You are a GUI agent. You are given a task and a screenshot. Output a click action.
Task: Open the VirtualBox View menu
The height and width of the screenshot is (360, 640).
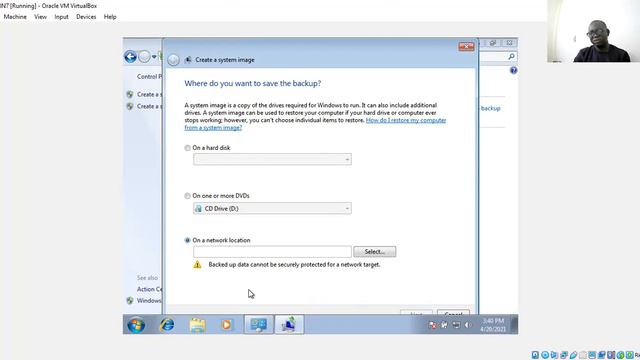[40, 17]
